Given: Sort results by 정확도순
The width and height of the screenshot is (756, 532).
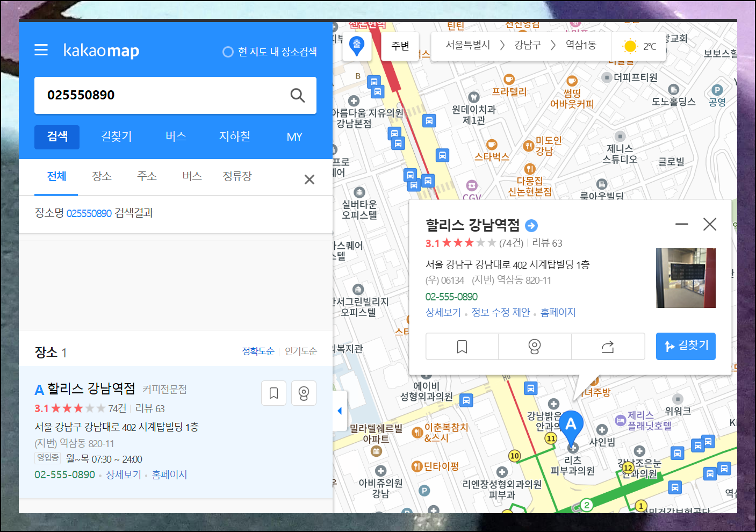Looking at the screenshot, I should [x=258, y=351].
